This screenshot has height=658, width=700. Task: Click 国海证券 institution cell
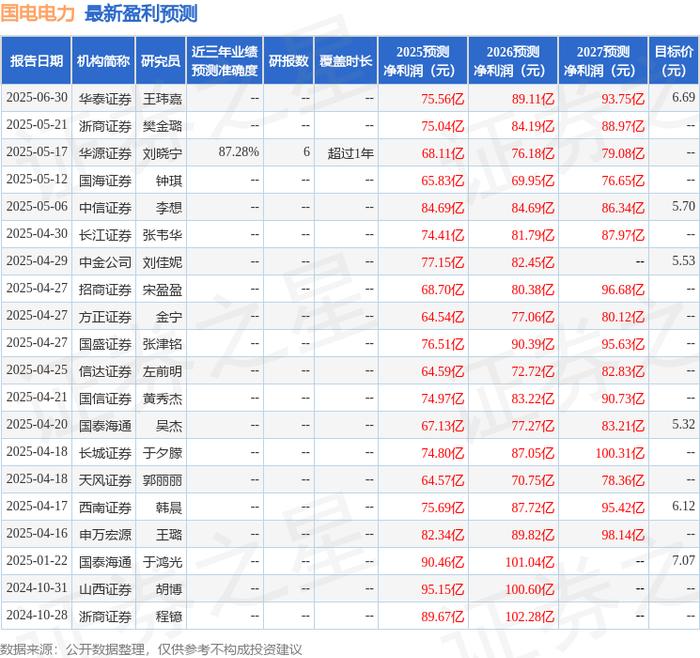[105, 180]
